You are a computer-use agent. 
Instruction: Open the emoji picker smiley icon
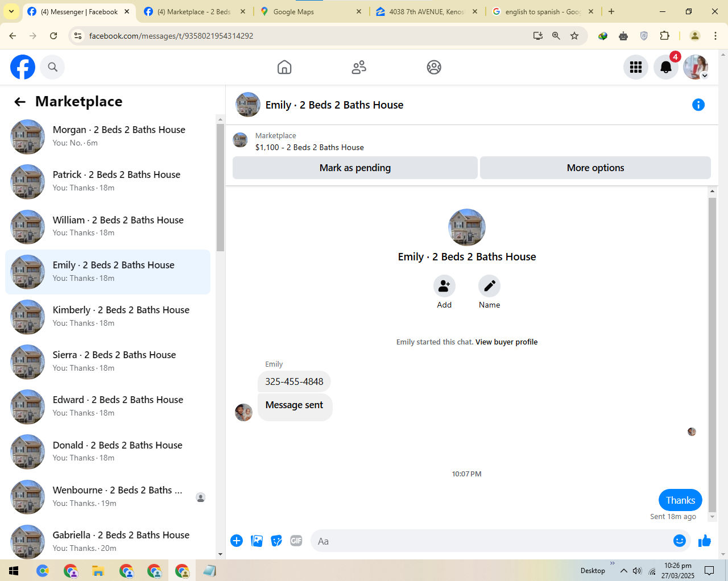679,541
